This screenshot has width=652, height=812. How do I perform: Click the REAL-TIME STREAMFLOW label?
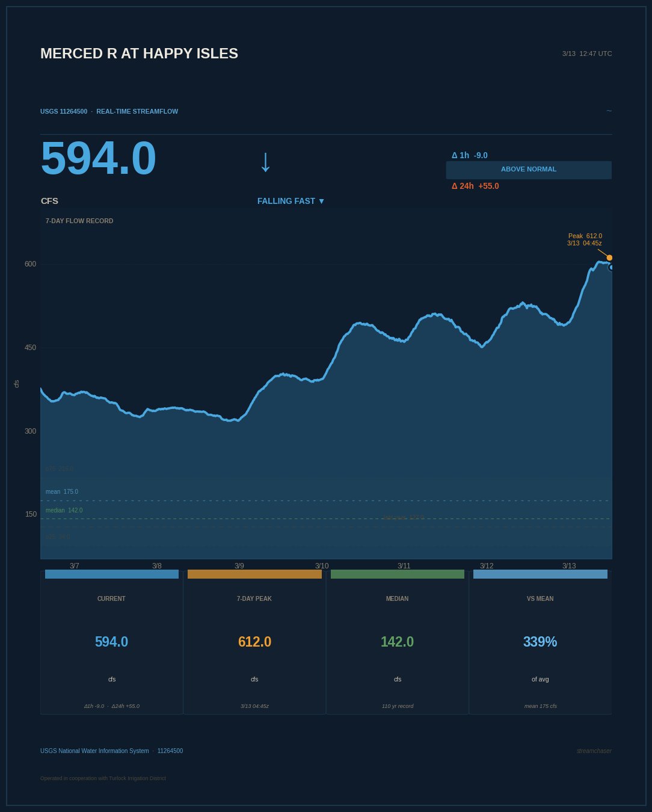[137, 111]
